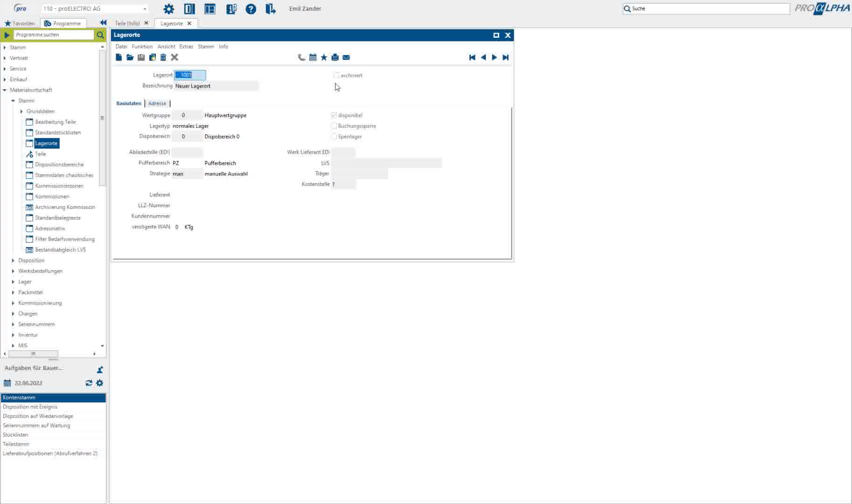Add to favorites with the star toolbar icon
Viewport: 852px width, 504px height.
click(x=324, y=57)
